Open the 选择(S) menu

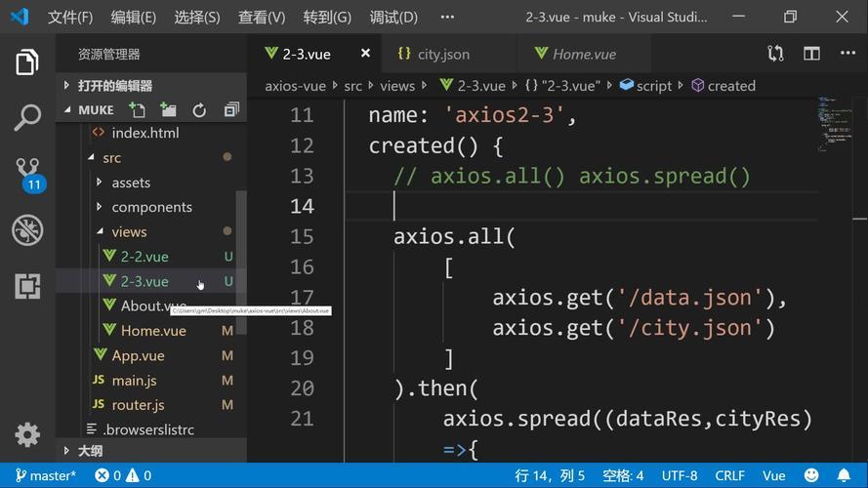pos(197,18)
